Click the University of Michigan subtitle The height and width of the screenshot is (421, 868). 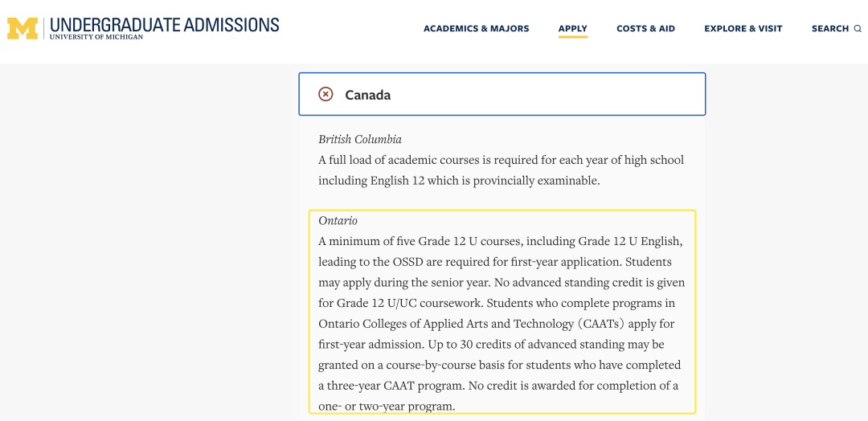click(x=96, y=37)
